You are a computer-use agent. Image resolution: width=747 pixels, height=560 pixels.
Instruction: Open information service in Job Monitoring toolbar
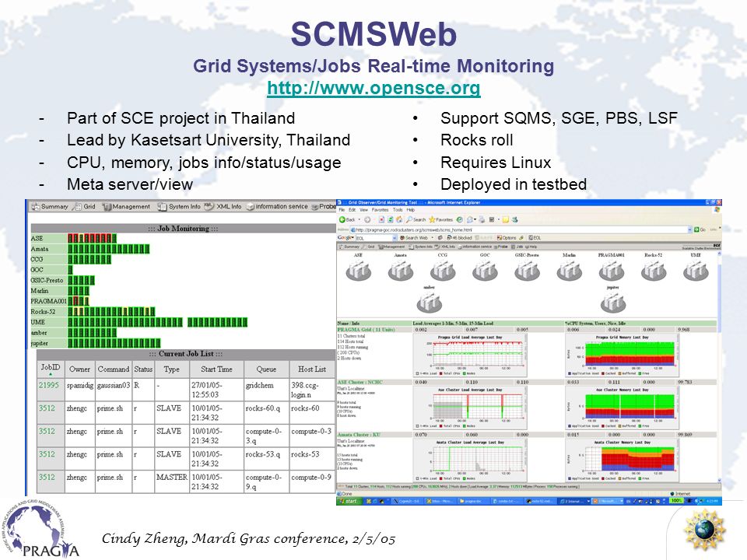277,207
